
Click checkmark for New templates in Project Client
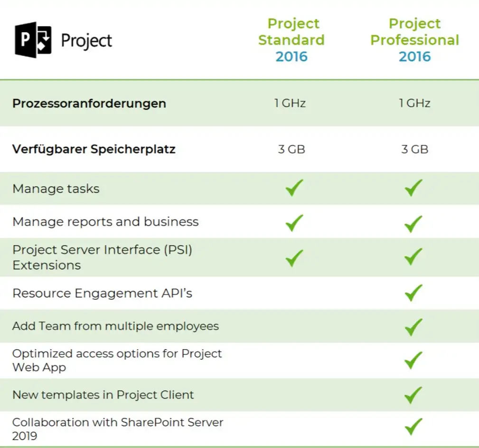414,394
